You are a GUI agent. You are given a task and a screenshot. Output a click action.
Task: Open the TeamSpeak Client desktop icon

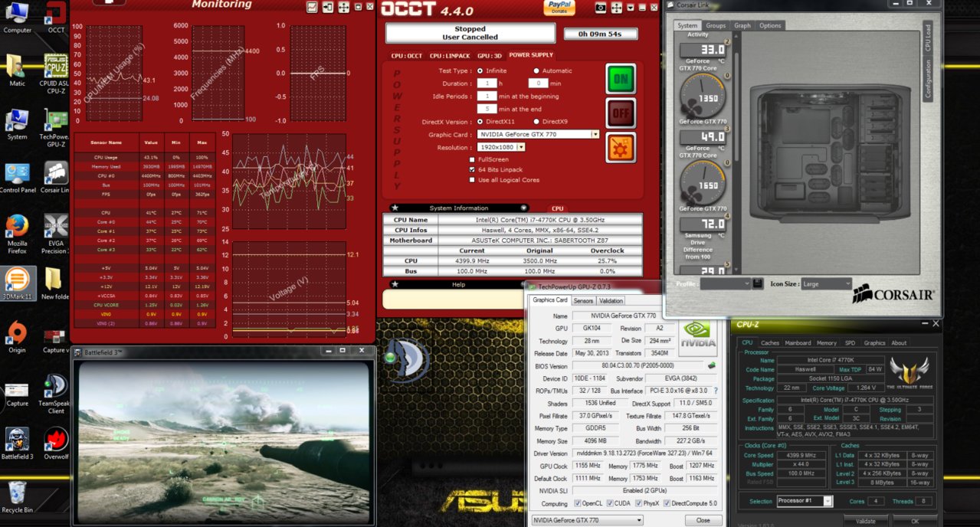pyautogui.click(x=55, y=394)
